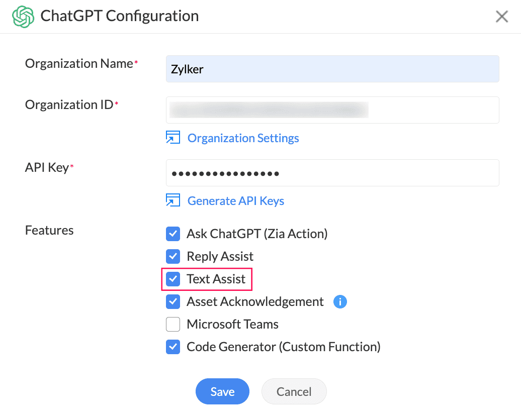
Task: Click the Save button
Action: click(222, 391)
